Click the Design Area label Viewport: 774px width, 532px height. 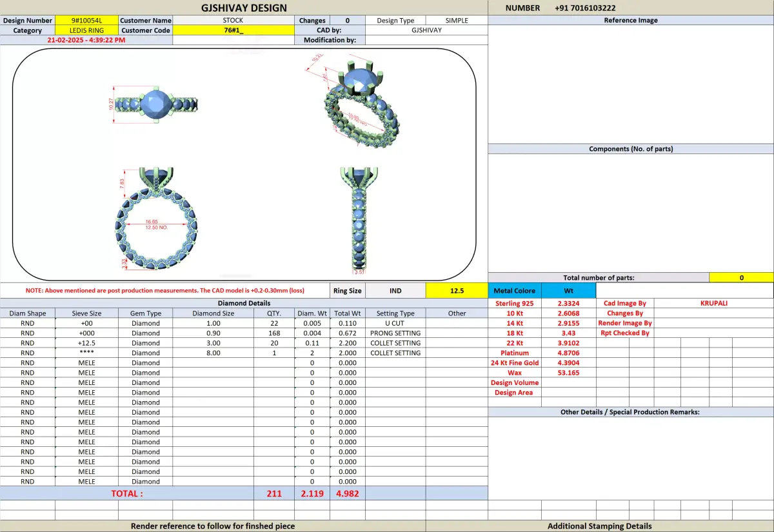point(515,393)
